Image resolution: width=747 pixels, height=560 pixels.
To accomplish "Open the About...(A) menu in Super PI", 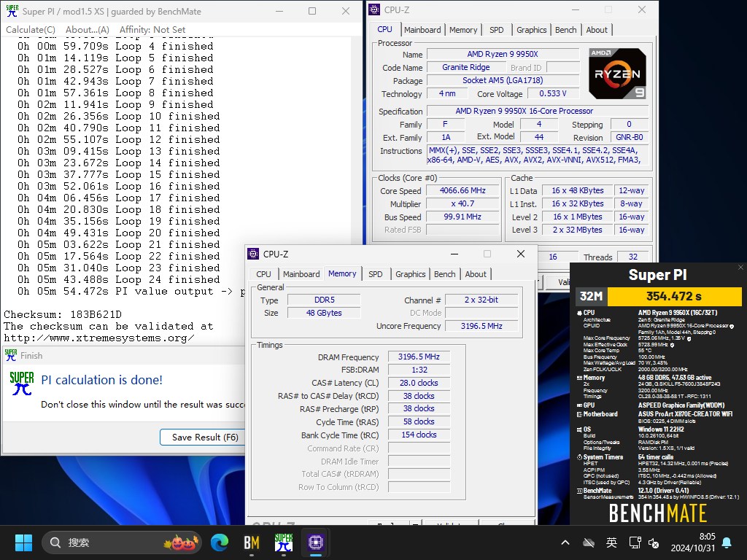I will click(88, 29).
